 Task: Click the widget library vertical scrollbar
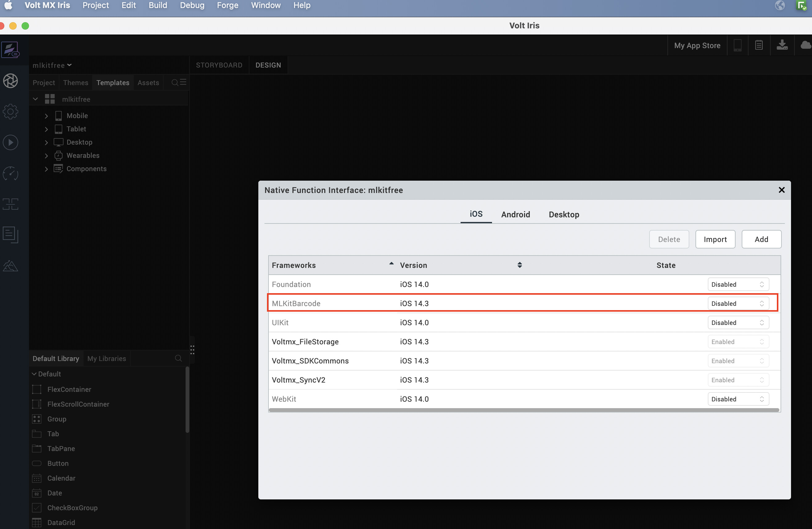tap(187, 400)
